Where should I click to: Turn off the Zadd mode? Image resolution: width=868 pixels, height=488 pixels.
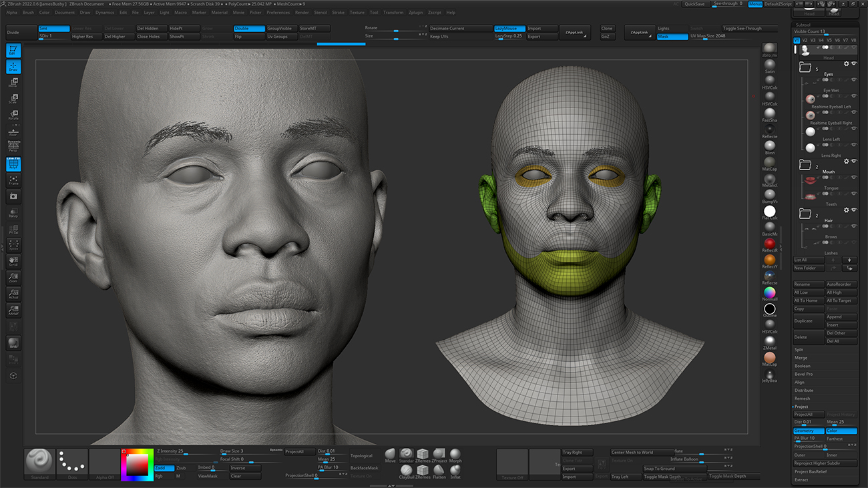[x=164, y=468]
